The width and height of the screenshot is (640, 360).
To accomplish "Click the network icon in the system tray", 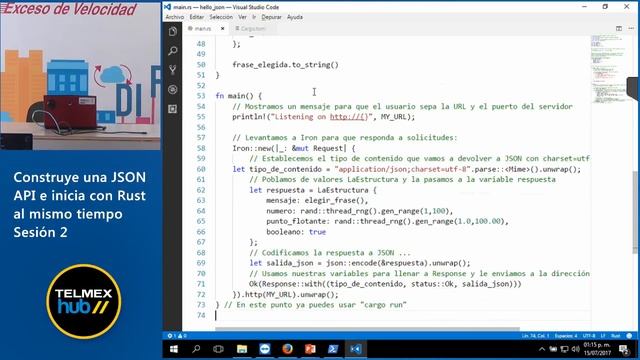I will (x=564, y=349).
